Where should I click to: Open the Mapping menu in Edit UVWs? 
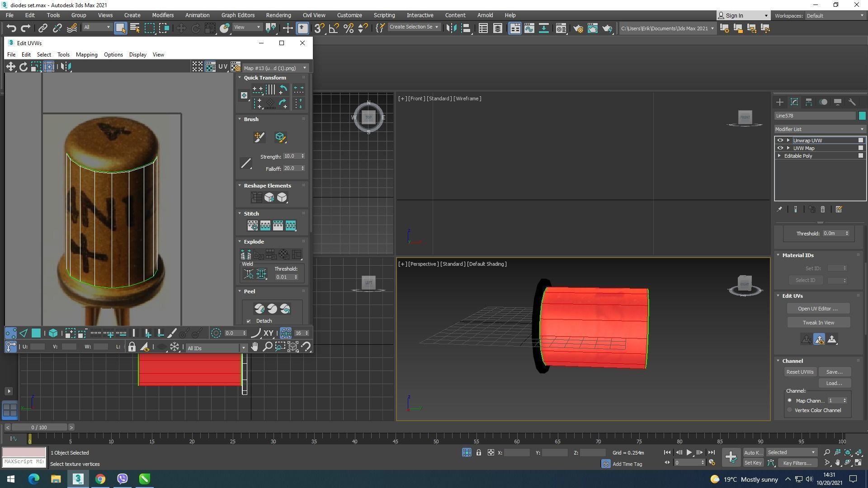pos(86,55)
